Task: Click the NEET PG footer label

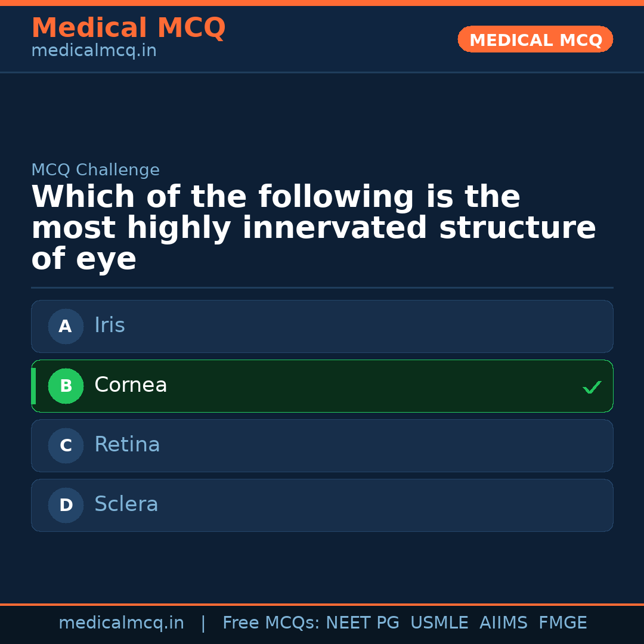Action: tap(362, 622)
